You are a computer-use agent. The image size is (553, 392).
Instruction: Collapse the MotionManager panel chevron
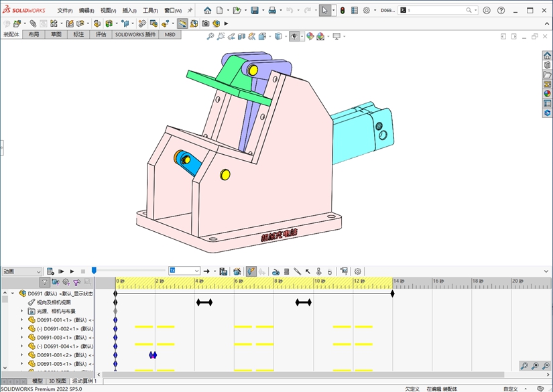pos(546,271)
